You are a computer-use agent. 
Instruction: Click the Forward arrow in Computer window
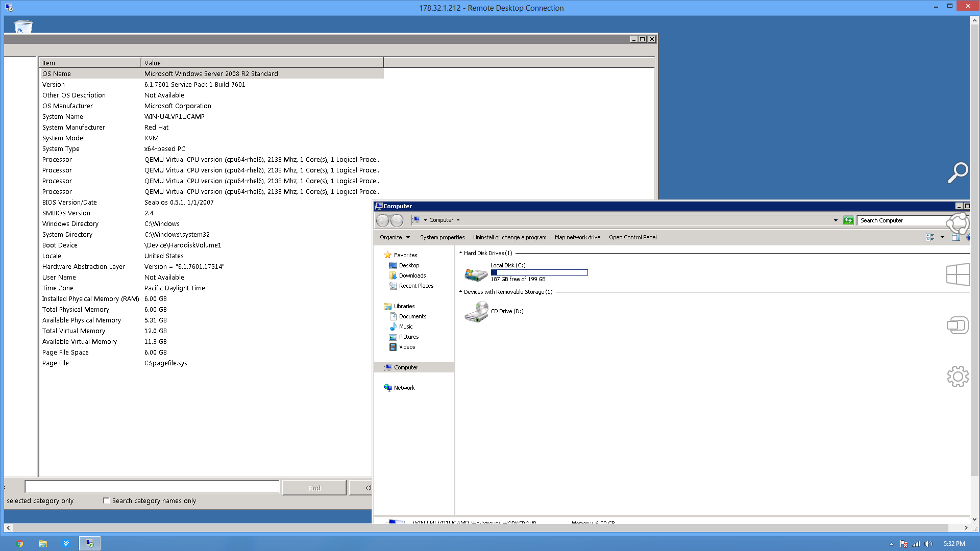[x=397, y=220]
